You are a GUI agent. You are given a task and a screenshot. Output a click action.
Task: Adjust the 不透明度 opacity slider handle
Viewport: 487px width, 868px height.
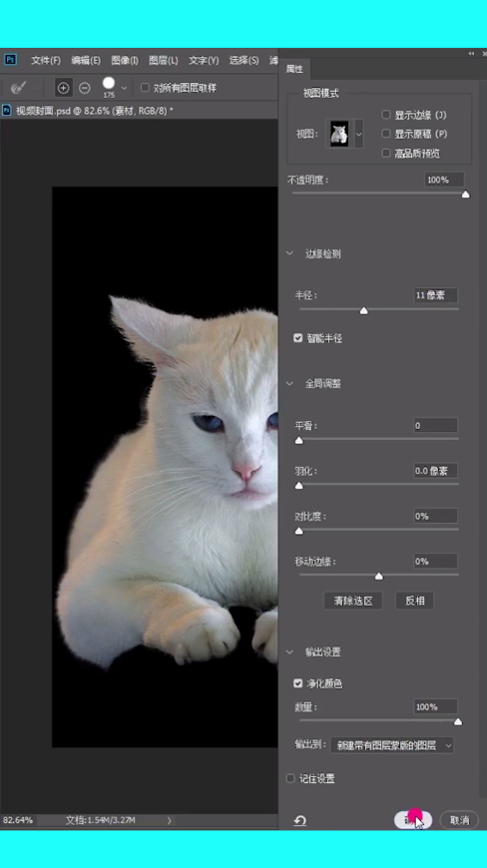click(466, 195)
